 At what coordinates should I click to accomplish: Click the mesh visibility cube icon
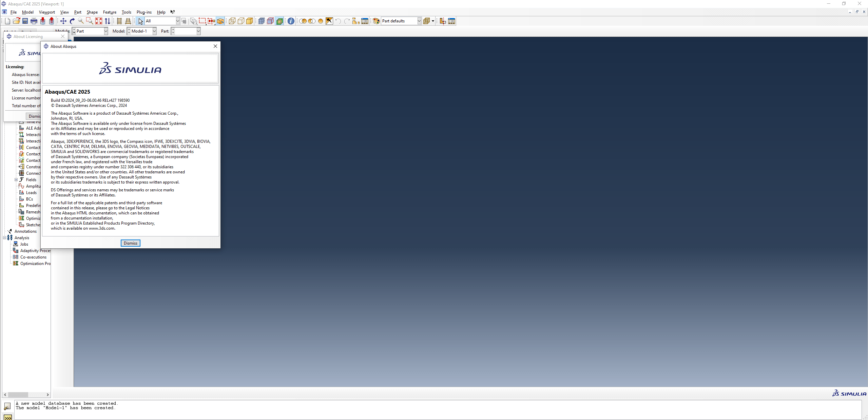[x=261, y=21]
